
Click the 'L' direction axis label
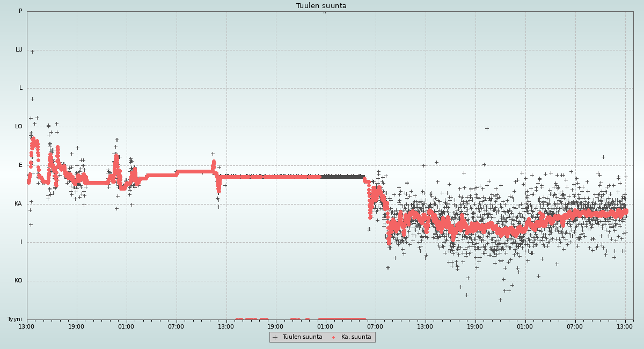[x=21, y=88]
